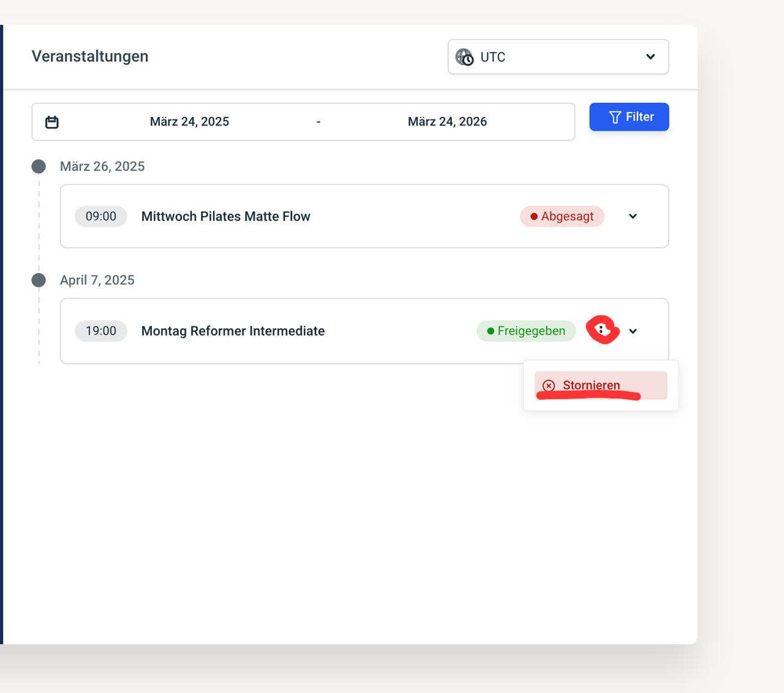Click the März 26, 2025 timeline dot
The image size is (784, 693).
pyautogui.click(x=39, y=167)
